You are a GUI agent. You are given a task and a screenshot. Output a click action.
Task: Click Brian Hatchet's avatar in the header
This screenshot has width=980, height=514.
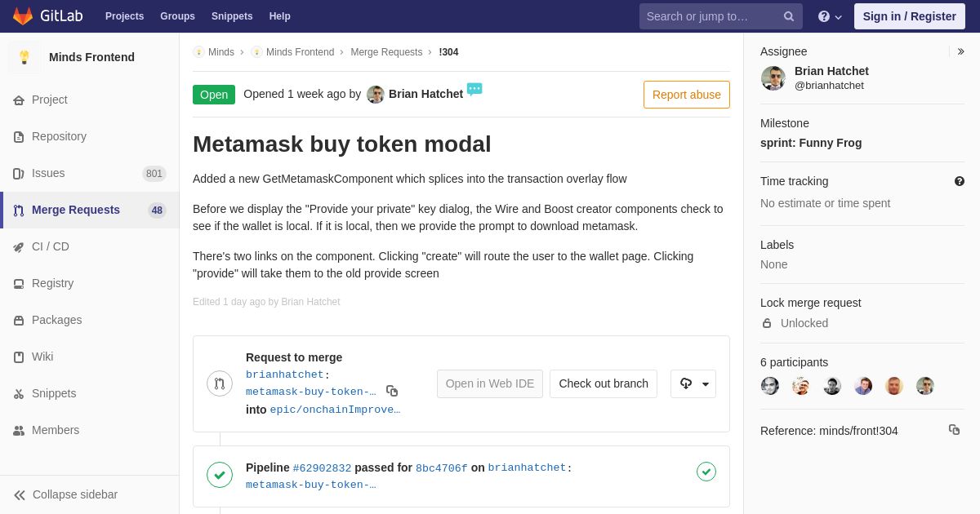[376, 95]
